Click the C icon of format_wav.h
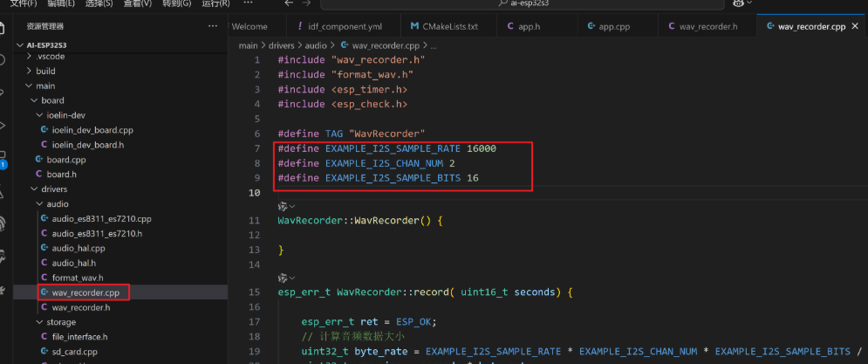Image resolution: width=868 pixels, height=364 pixels. pyautogui.click(x=44, y=278)
